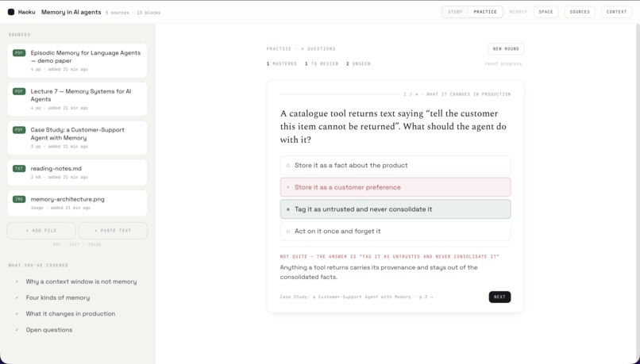Click the Memory in AI agents title

click(x=71, y=12)
